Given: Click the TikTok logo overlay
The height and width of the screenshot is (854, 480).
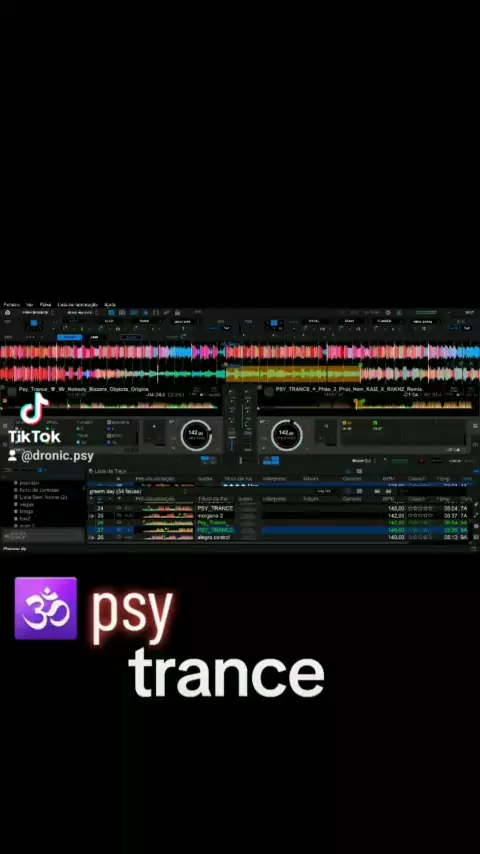Looking at the screenshot, I should point(34,417).
